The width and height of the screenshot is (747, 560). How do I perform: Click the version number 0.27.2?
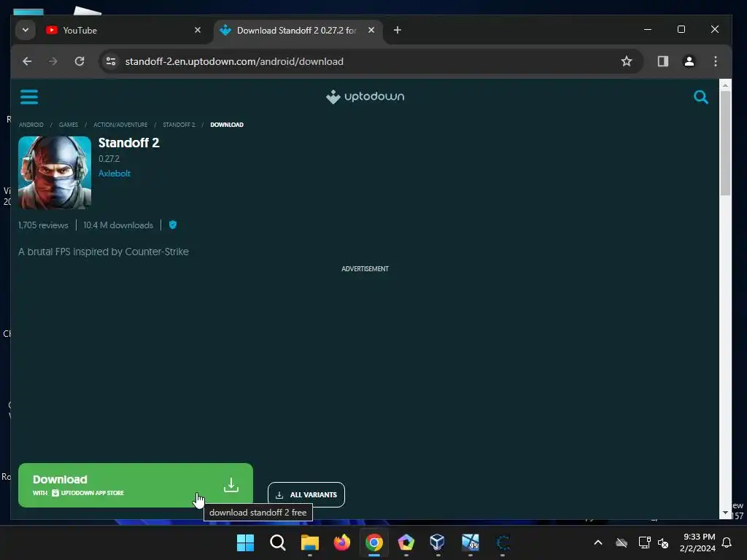109,158
